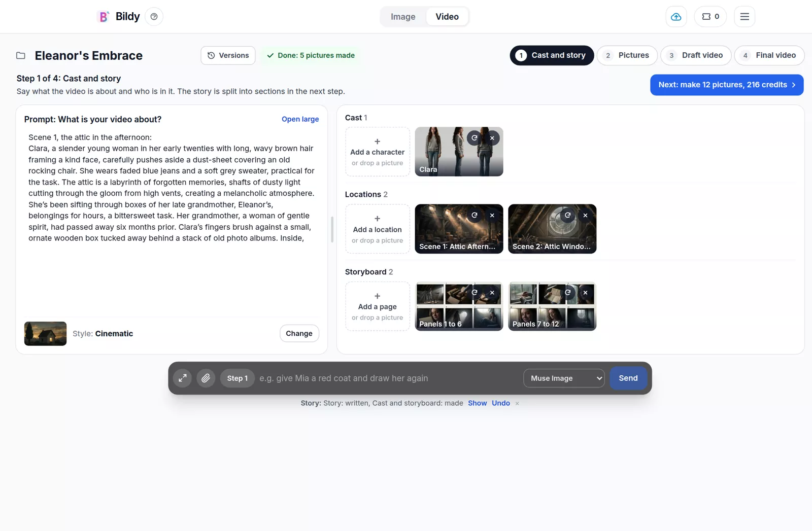Open the help icon next to Bildy
Image resolution: width=812 pixels, height=531 pixels.
coord(154,17)
